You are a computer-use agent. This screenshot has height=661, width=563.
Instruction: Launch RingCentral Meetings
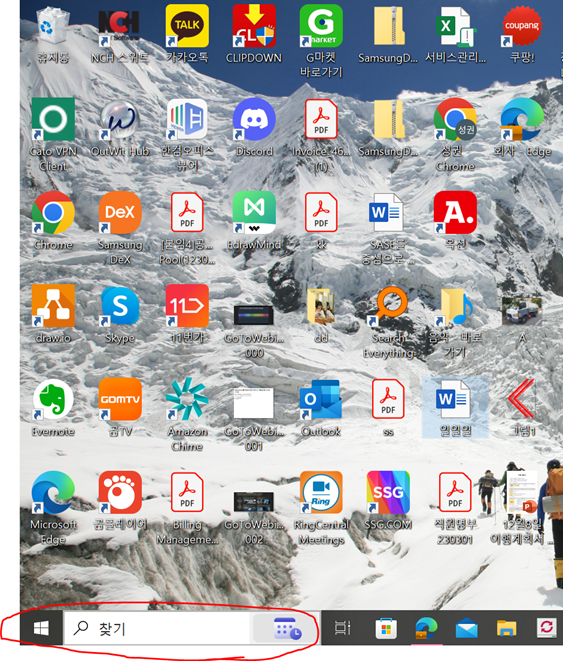(321, 492)
